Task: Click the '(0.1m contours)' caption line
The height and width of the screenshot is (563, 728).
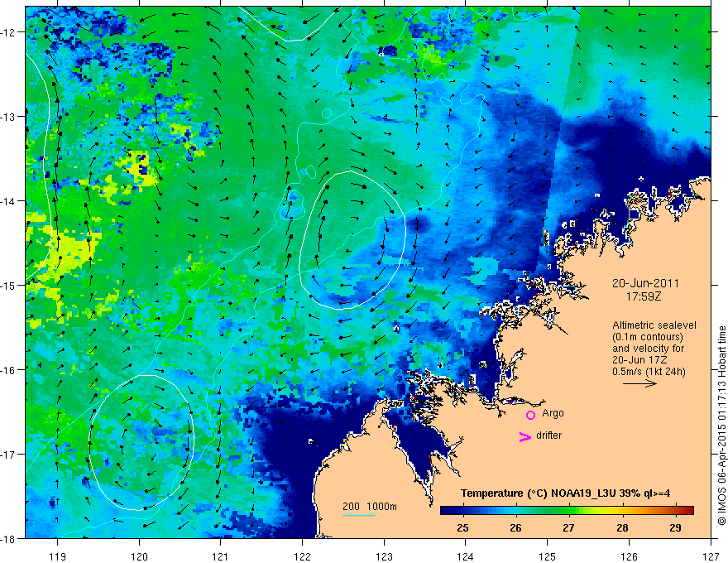Action: 647,337
